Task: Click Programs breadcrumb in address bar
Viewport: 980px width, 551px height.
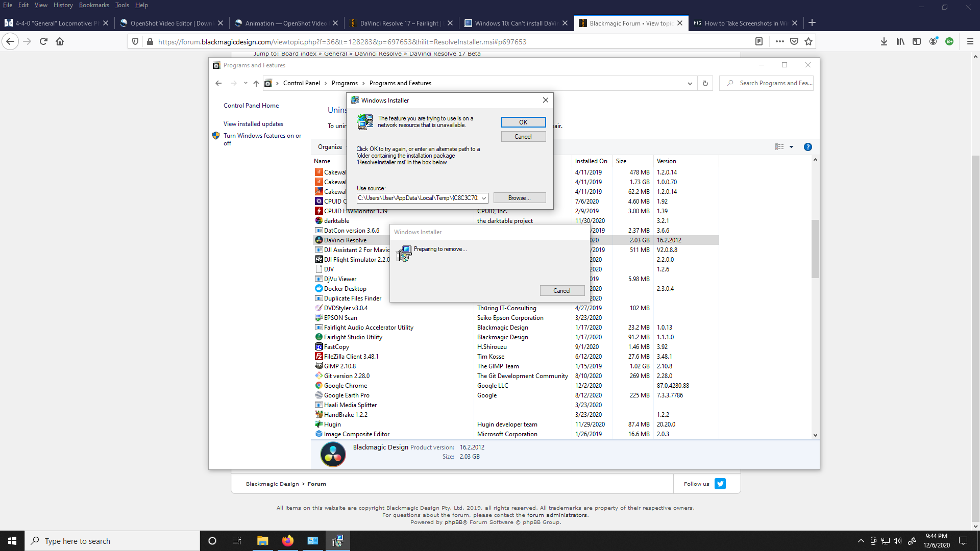Action: click(345, 83)
